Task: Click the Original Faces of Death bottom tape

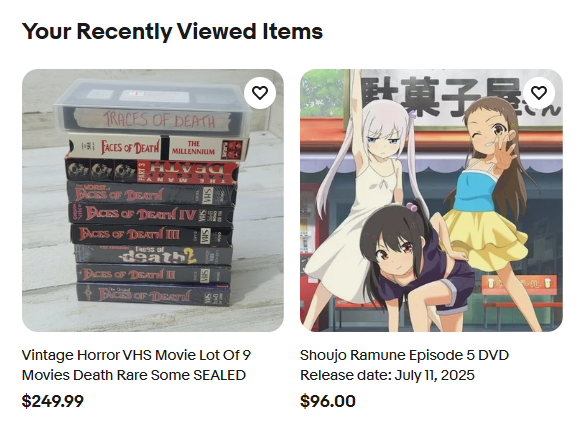Action: [x=153, y=294]
